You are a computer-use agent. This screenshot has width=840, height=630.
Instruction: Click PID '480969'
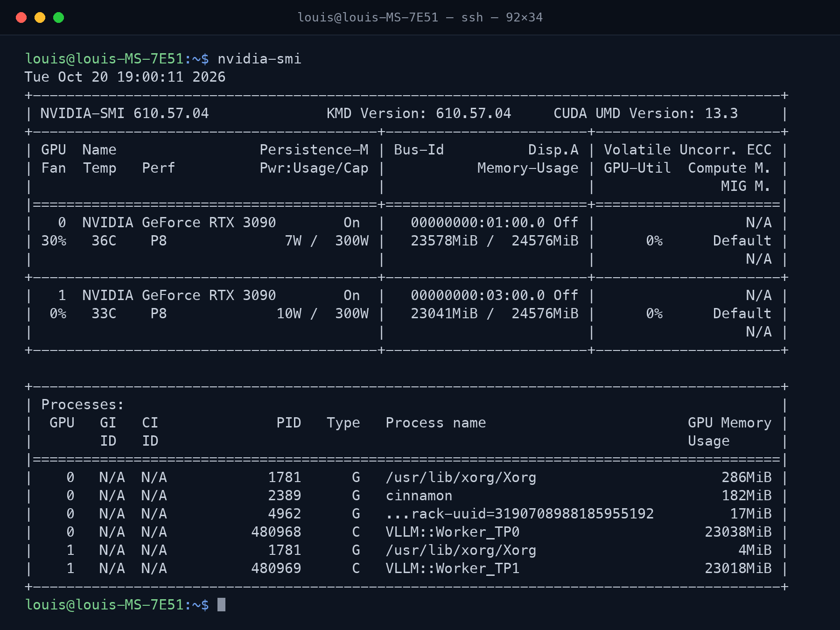(276, 568)
